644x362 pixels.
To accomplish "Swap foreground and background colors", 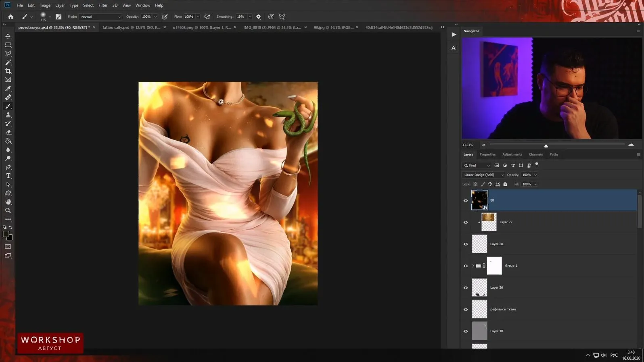I will [11, 227].
